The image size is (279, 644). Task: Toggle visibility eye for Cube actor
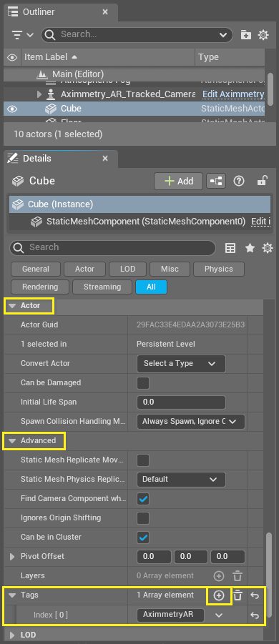click(12, 109)
